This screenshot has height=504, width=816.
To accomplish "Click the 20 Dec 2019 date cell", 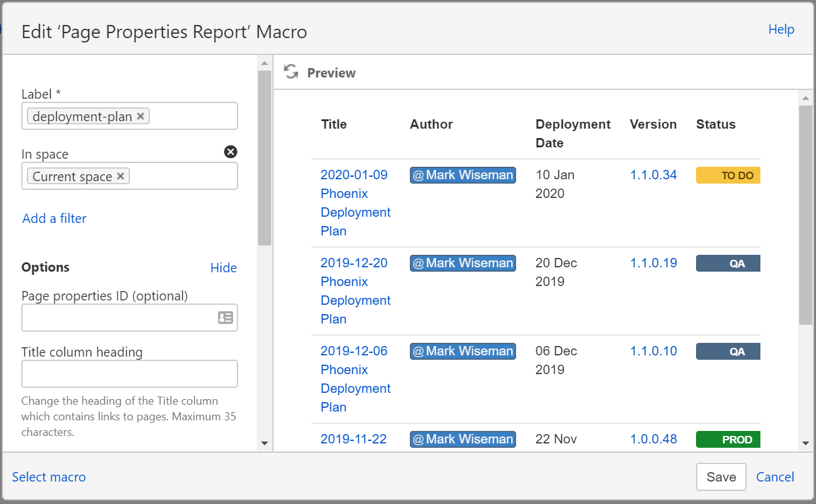I will coord(556,272).
